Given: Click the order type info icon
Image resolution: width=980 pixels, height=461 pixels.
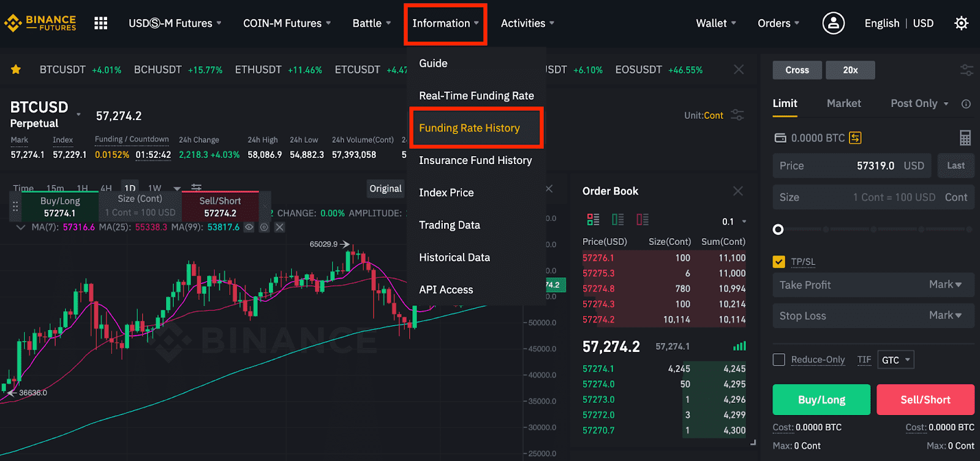Looking at the screenshot, I should (x=966, y=104).
